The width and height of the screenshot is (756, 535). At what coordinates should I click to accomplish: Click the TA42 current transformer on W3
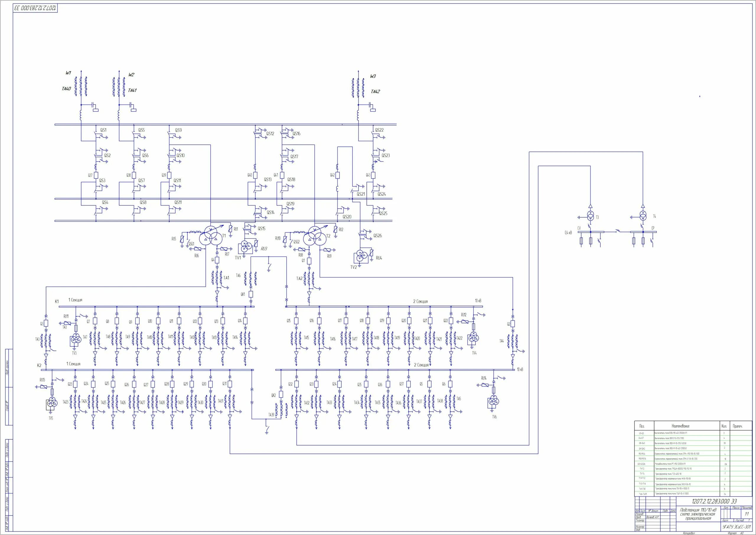coord(358,88)
